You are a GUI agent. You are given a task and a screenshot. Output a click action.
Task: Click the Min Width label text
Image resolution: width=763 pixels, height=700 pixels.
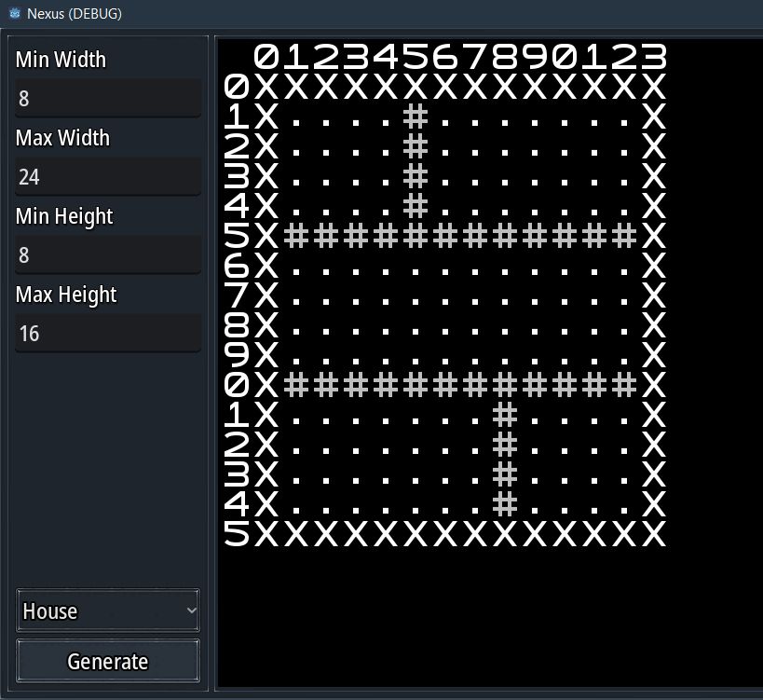[x=60, y=60]
